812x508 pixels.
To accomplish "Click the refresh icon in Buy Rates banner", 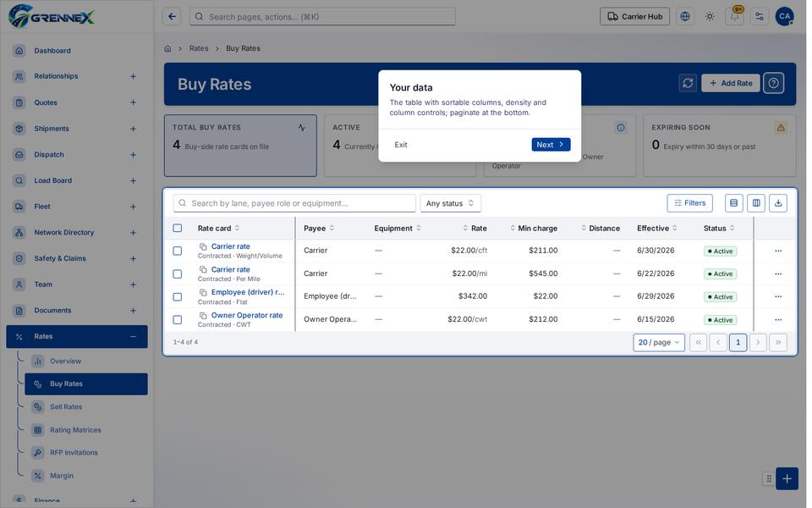I will [688, 83].
